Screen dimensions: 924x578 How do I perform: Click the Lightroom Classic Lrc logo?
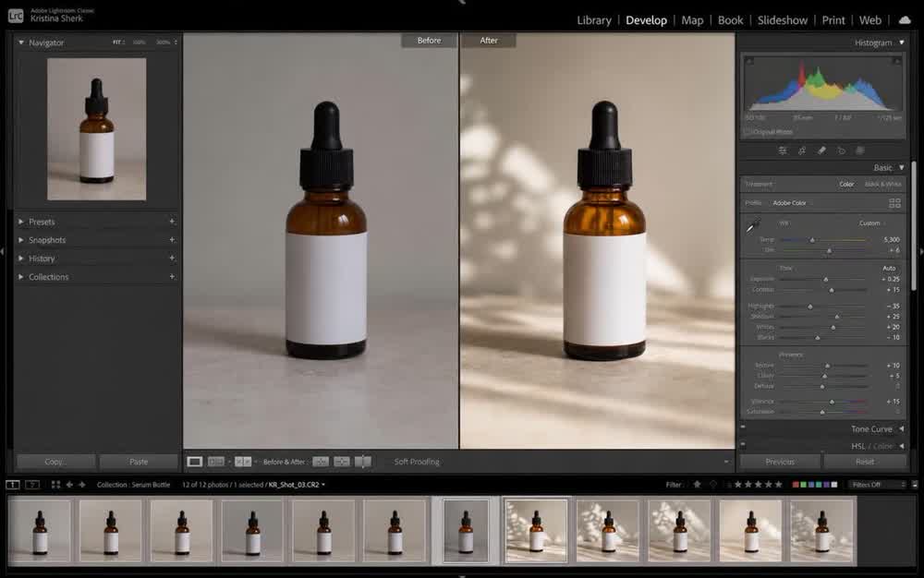[x=16, y=16]
